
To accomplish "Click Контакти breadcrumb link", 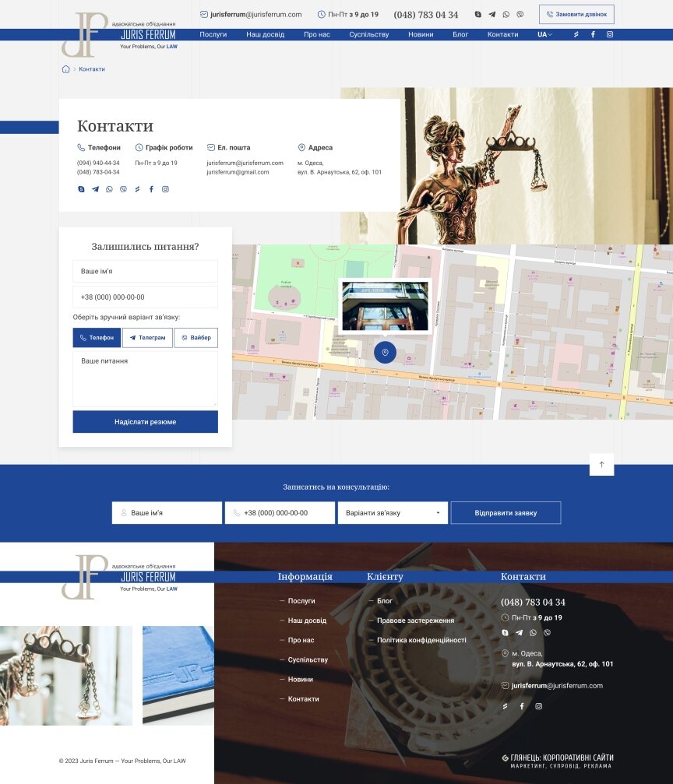I will [92, 69].
